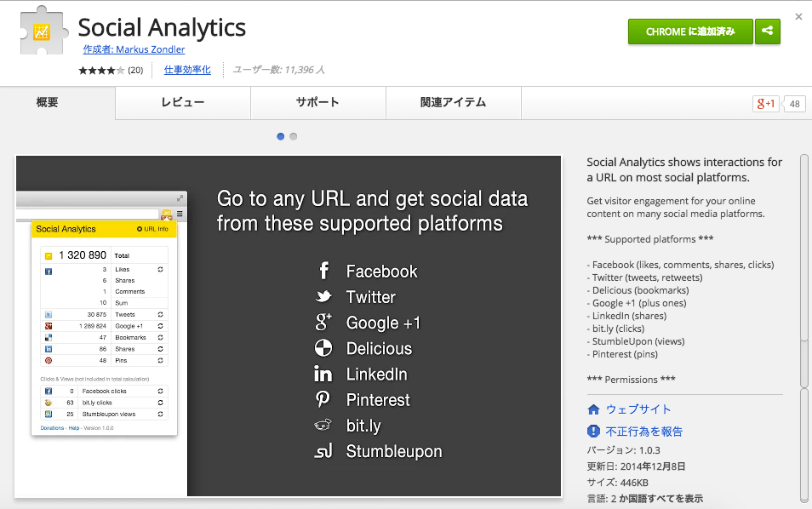Click the promotional screenshot slide image

289,326
